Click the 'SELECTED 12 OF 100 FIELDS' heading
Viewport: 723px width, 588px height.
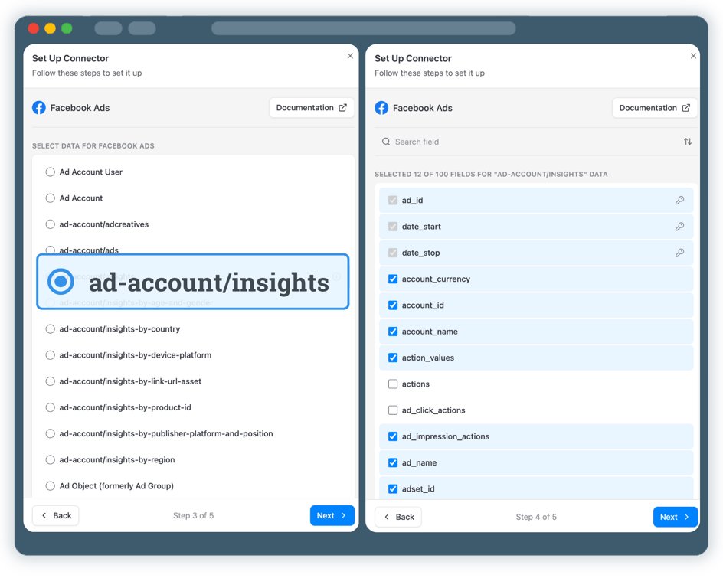(x=491, y=175)
